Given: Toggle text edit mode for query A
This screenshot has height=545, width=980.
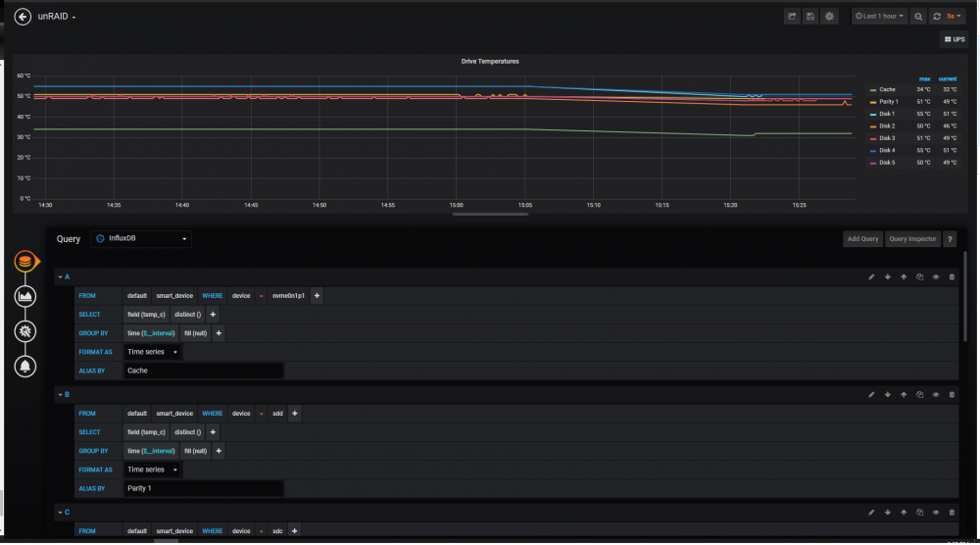Looking at the screenshot, I should [x=871, y=276].
